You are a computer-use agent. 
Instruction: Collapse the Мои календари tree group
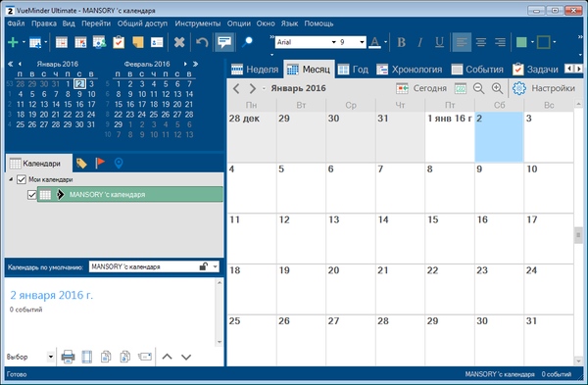point(11,179)
